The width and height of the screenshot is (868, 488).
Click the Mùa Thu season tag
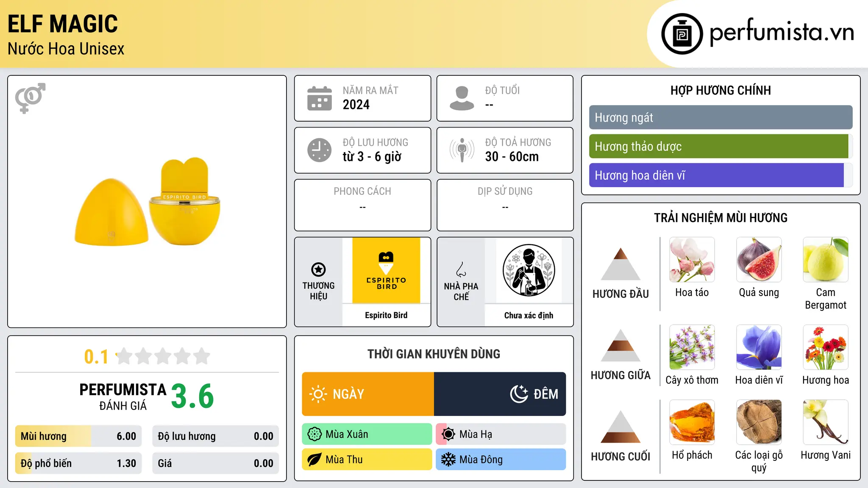pos(367,460)
